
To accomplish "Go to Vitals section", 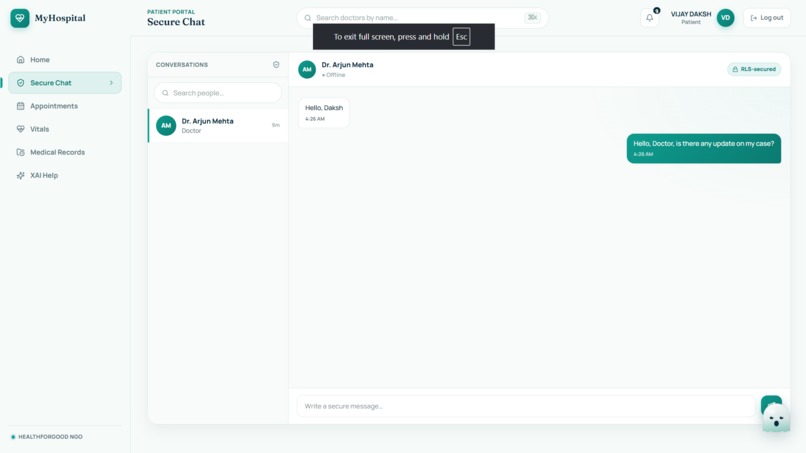I will [x=65, y=129].
